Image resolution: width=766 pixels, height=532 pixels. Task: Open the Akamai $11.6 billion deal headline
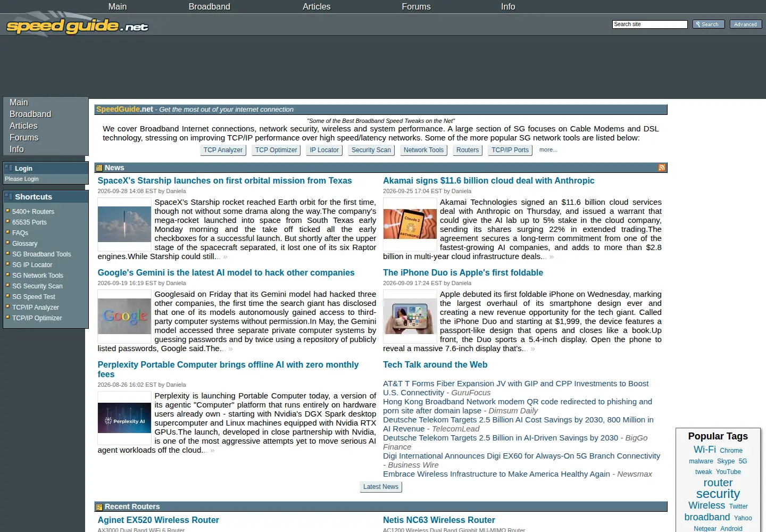click(x=489, y=181)
